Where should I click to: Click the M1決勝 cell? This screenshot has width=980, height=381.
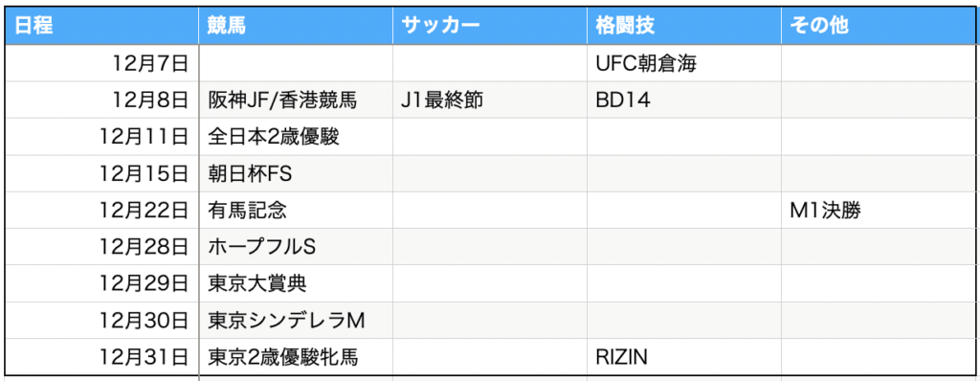pyautogui.click(x=879, y=211)
